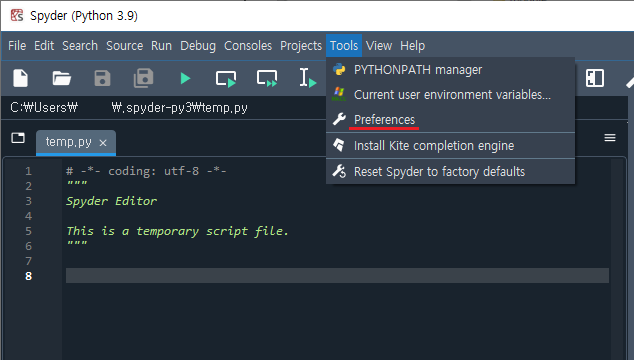Open the Search menu
Image resolution: width=634 pixels, height=360 pixels.
click(80, 46)
